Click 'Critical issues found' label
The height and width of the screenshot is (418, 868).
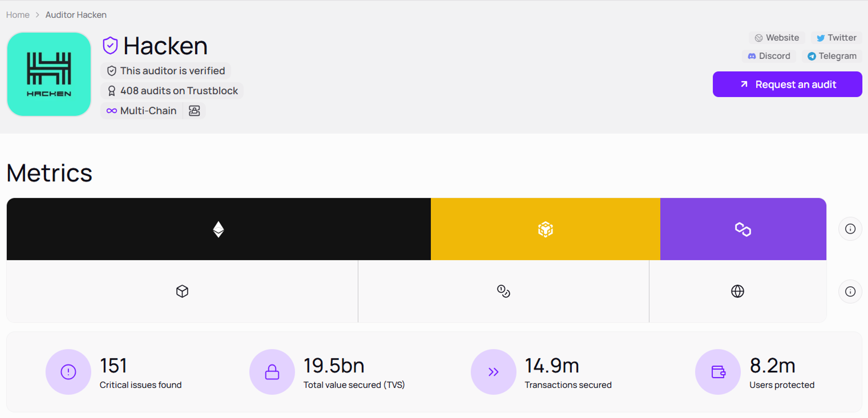point(141,385)
